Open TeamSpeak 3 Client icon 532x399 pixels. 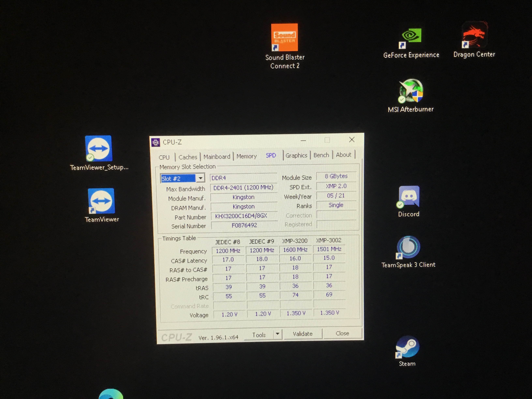pos(408,247)
